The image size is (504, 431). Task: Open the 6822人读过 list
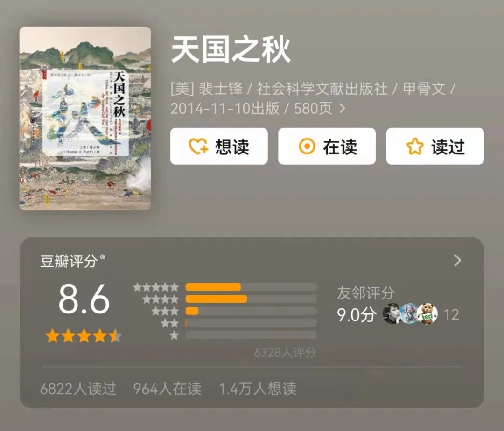(x=78, y=389)
